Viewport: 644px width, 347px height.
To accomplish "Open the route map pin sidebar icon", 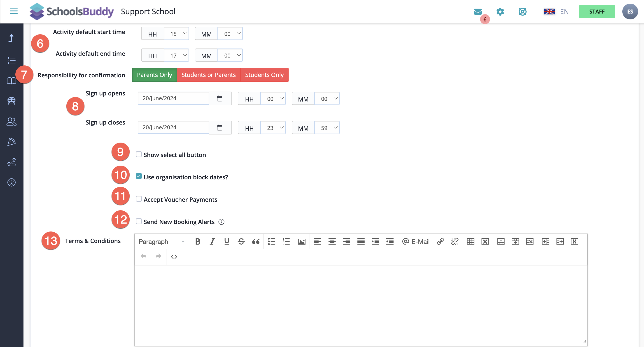I will [12, 162].
